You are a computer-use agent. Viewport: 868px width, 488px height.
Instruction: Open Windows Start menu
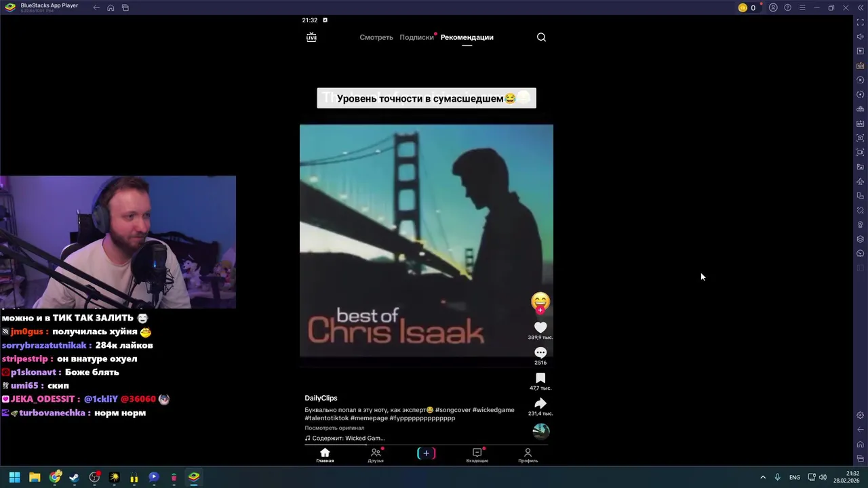[x=14, y=477]
